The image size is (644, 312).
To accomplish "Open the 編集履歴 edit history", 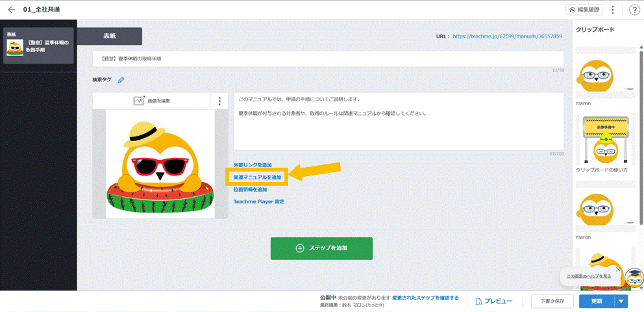I will pos(586,10).
